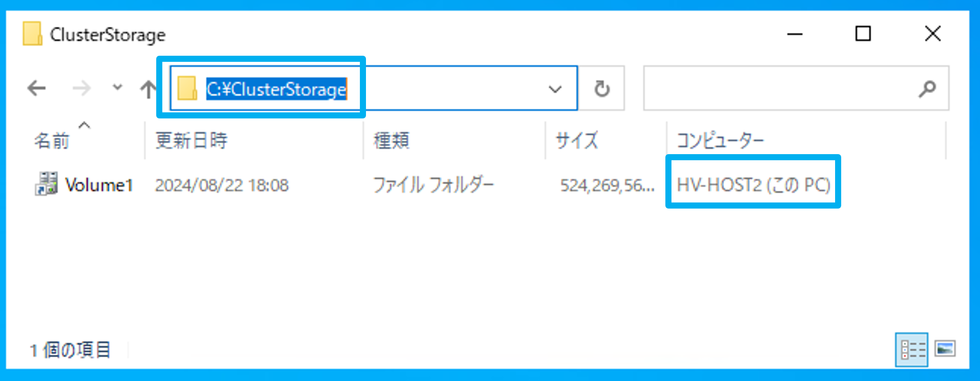Click the date 2024/08/22 18:08
Viewport: 980px width, 381px height.
(x=222, y=185)
